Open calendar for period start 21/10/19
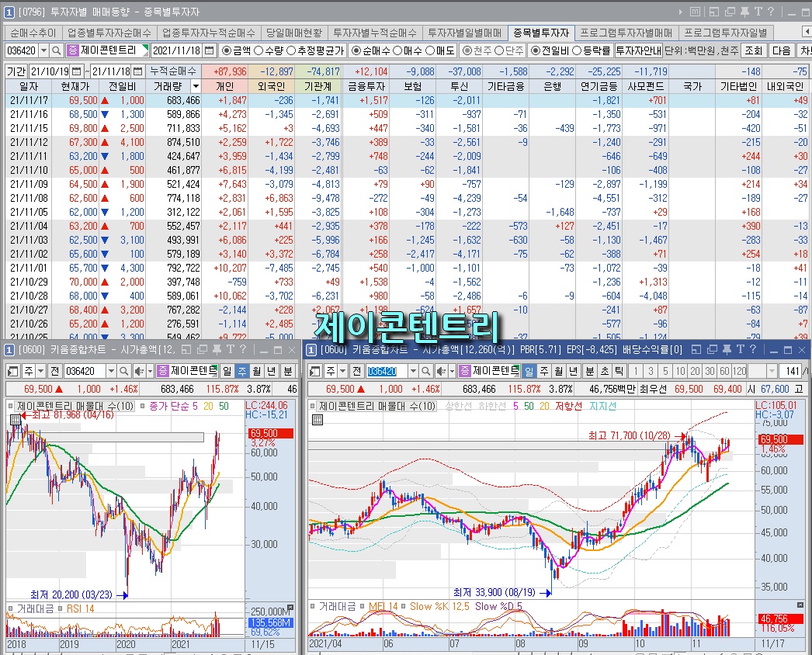 pyautogui.click(x=77, y=71)
